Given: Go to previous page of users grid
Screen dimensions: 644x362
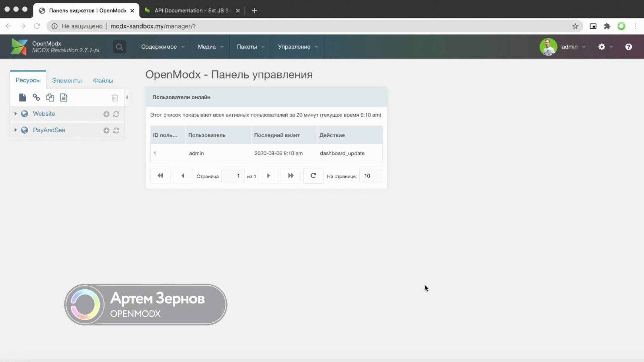Looking at the screenshot, I should pos(183,176).
